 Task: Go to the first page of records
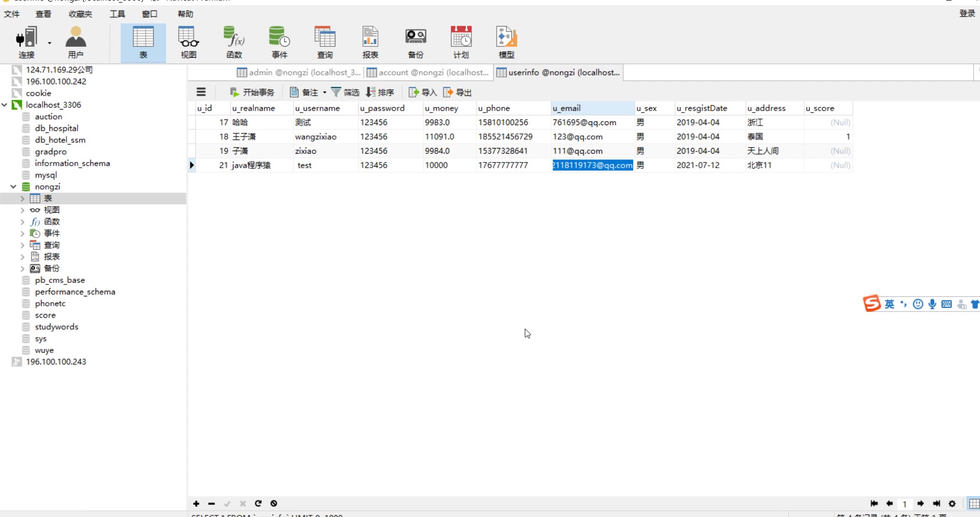pyautogui.click(x=874, y=504)
